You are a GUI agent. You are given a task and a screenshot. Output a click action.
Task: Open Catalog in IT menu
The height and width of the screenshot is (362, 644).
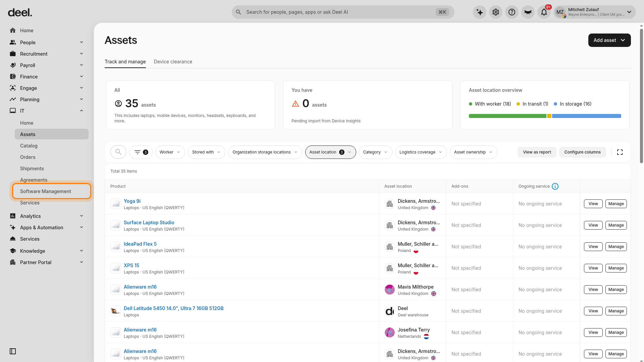(52, 146)
